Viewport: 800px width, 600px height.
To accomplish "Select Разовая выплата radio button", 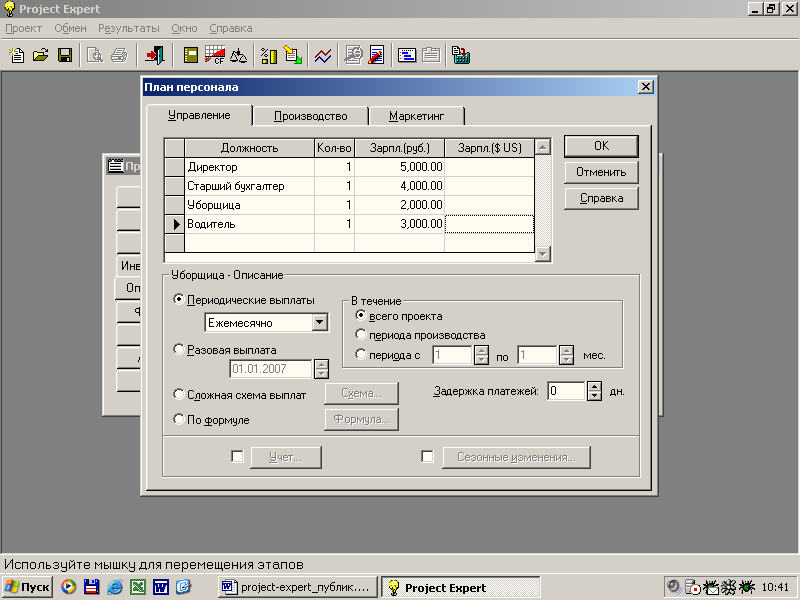I will [x=179, y=349].
